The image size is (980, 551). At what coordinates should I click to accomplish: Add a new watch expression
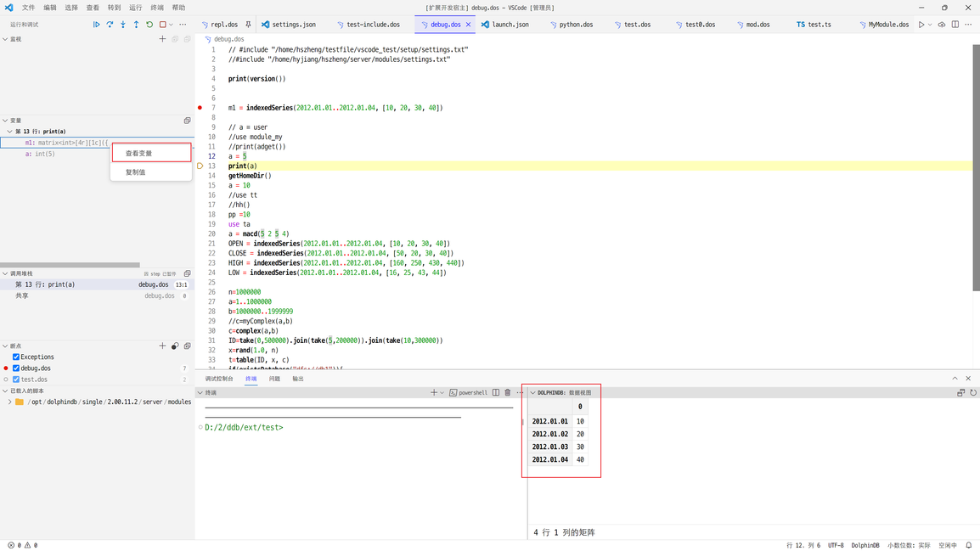click(x=162, y=39)
